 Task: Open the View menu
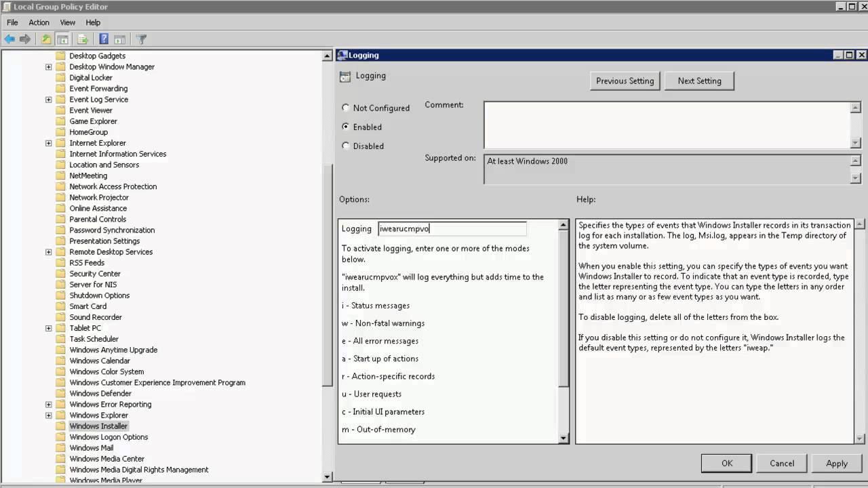[x=68, y=22]
